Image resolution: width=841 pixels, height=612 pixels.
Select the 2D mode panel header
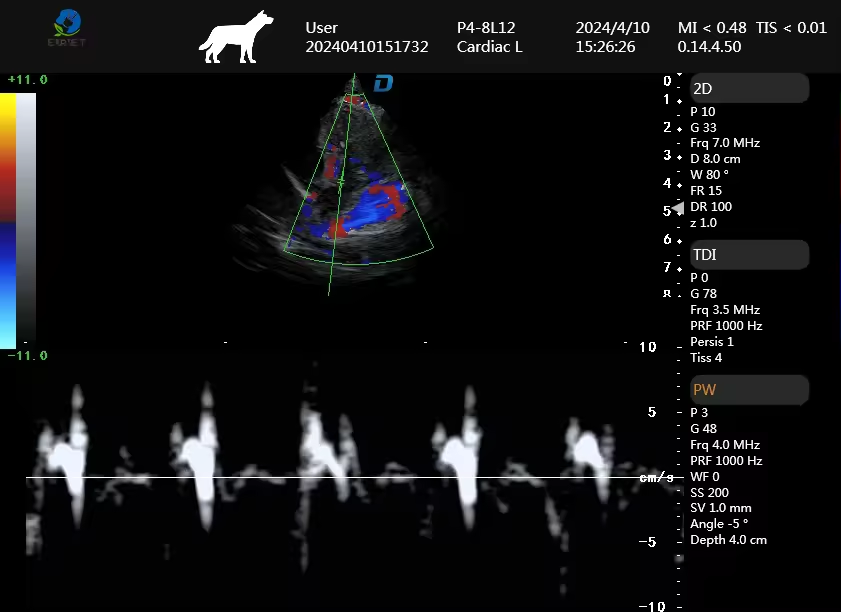tap(748, 89)
